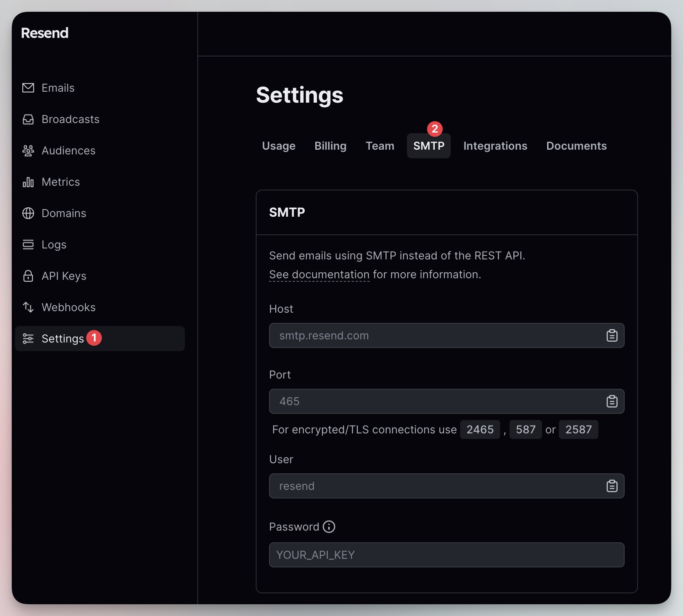Click 'For encrypted/TLS connections use' text

(365, 429)
